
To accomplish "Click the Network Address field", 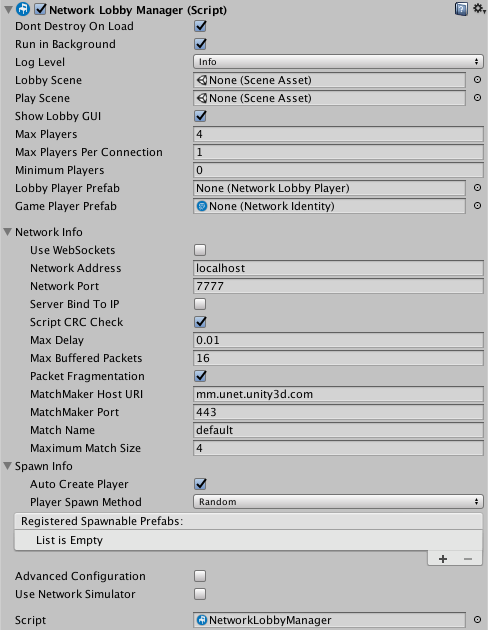I will click(x=338, y=268).
